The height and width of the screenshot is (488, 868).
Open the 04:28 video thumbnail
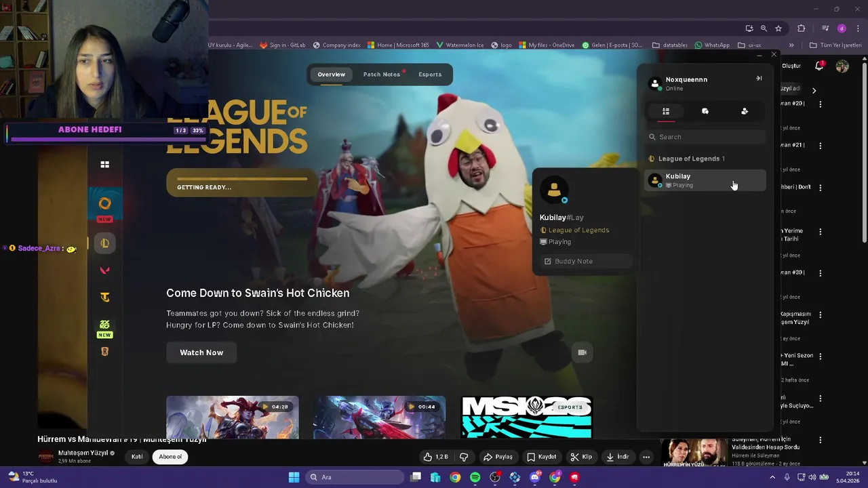(233, 417)
